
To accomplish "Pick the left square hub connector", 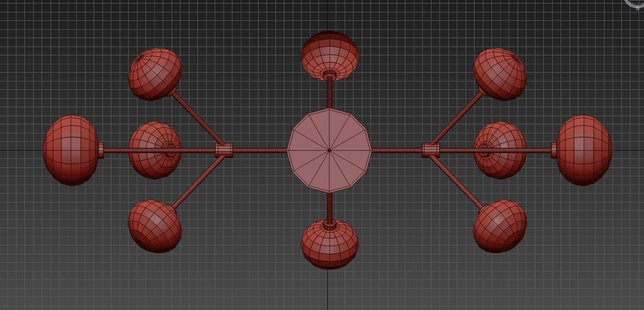I will [224, 150].
